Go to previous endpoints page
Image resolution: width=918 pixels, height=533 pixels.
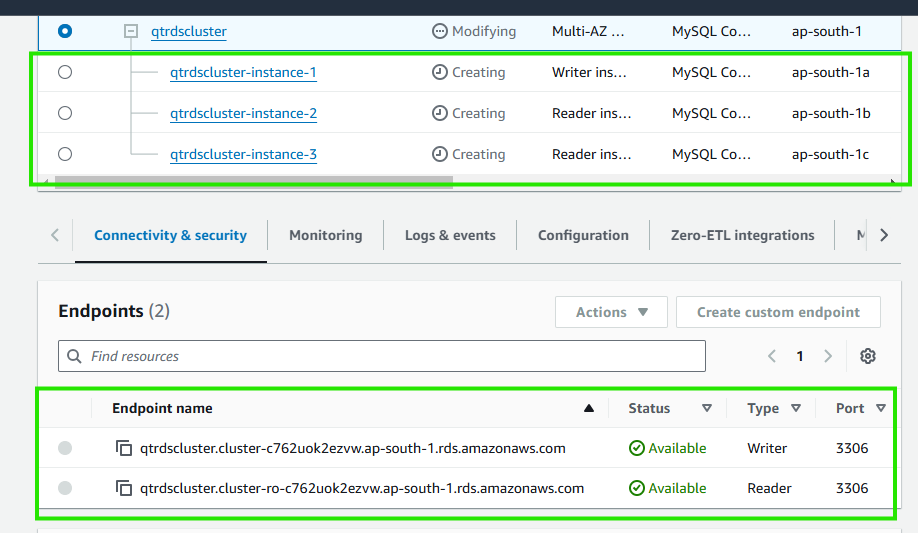pyautogui.click(x=772, y=356)
